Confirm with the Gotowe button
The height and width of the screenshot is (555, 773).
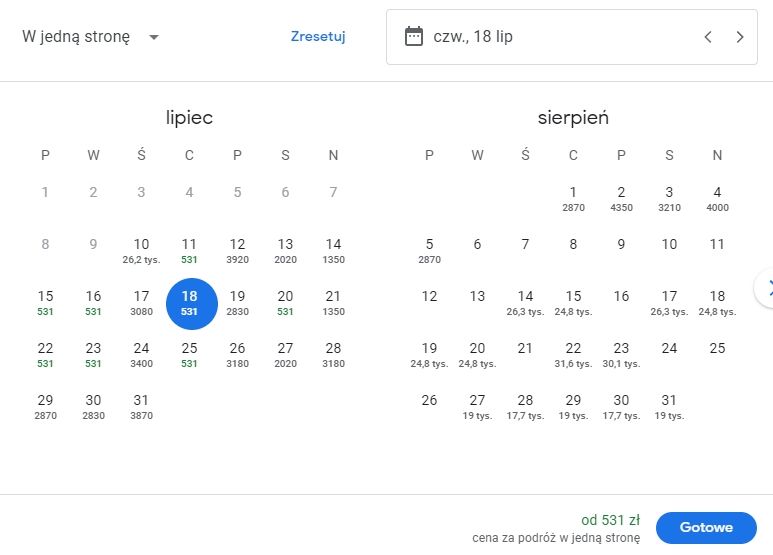pyautogui.click(x=706, y=527)
